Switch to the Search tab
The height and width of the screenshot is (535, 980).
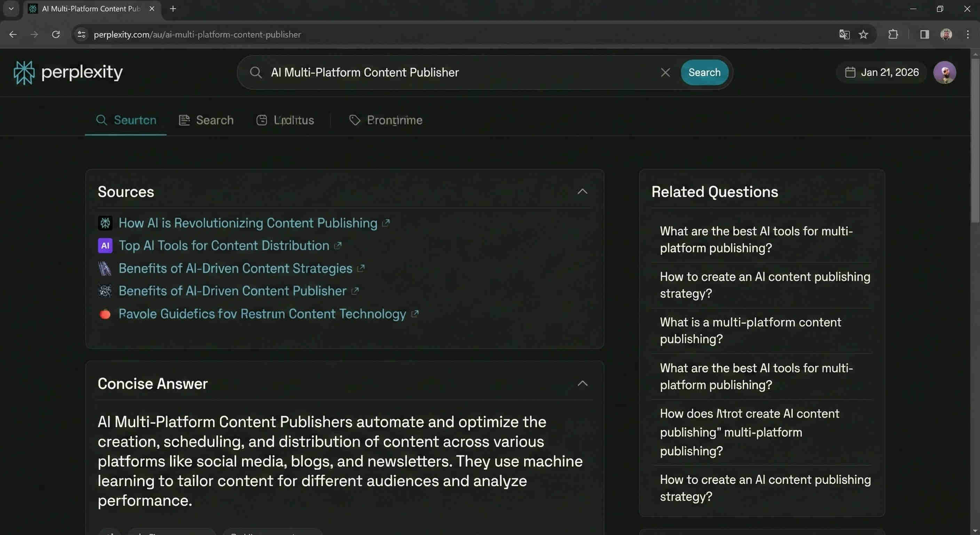pyautogui.click(x=206, y=120)
